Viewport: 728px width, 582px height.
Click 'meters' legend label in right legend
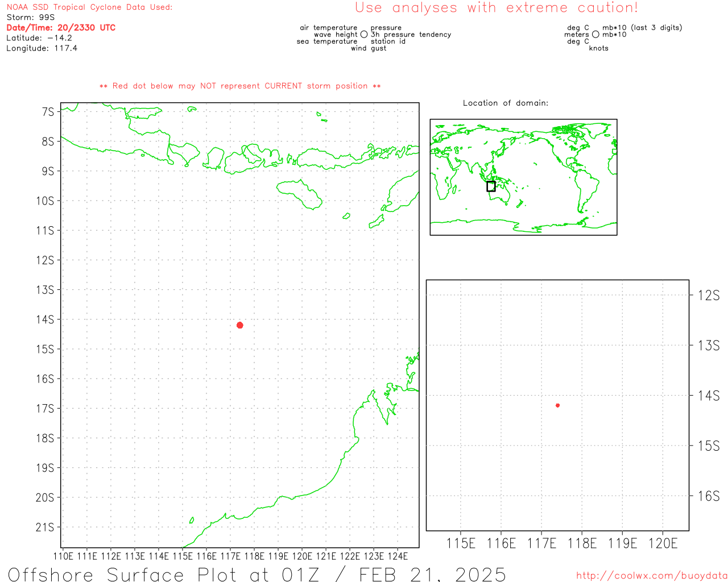click(577, 35)
